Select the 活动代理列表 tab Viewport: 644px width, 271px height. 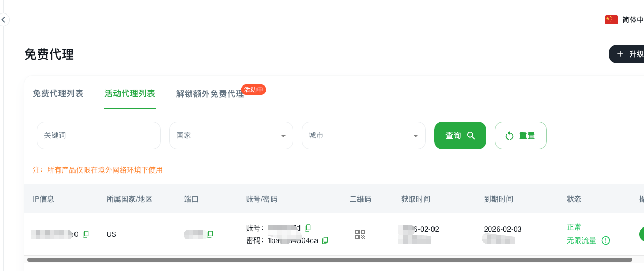pyautogui.click(x=130, y=94)
